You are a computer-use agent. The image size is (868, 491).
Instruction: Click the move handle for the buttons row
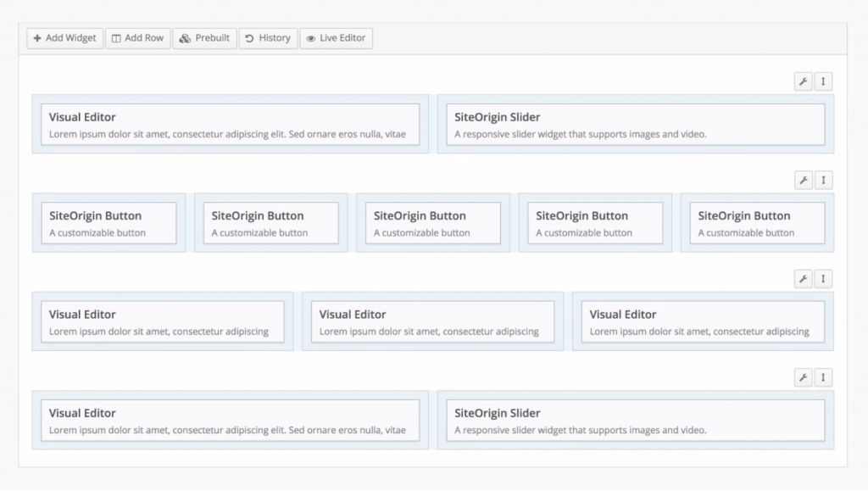point(823,180)
